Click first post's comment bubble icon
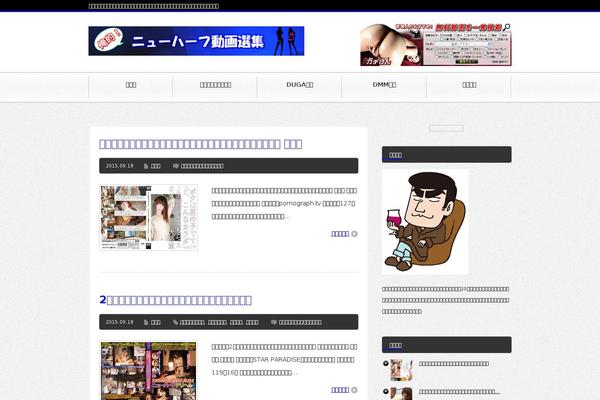Image resolution: width=600 pixels, height=400 pixels. click(x=176, y=166)
